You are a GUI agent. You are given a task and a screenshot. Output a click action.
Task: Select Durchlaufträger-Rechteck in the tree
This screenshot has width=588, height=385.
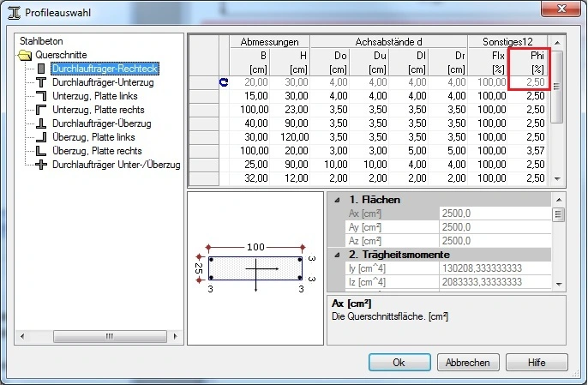point(105,69)
